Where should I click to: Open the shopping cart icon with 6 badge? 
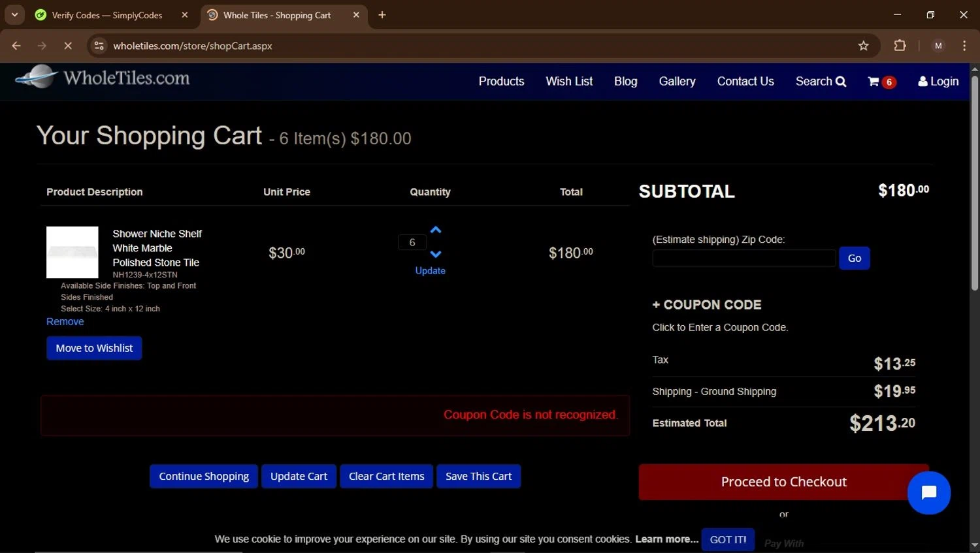click(x=881, y=82)
